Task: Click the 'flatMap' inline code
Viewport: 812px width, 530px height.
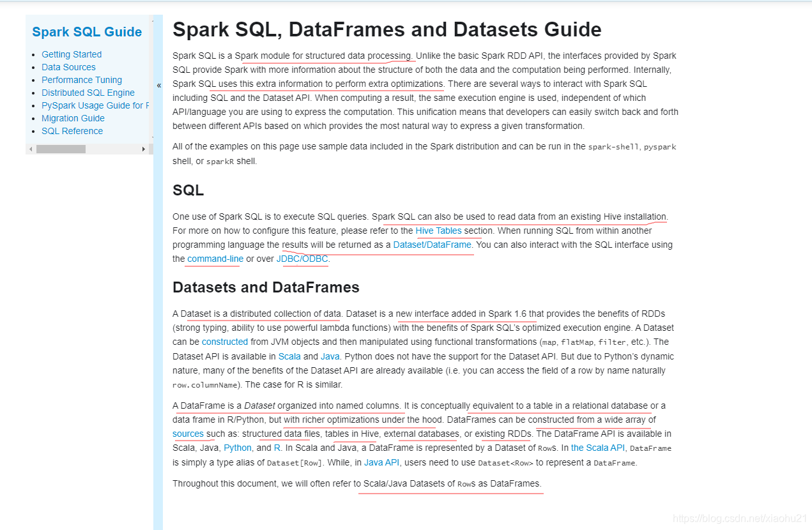Action: point(576,342)
